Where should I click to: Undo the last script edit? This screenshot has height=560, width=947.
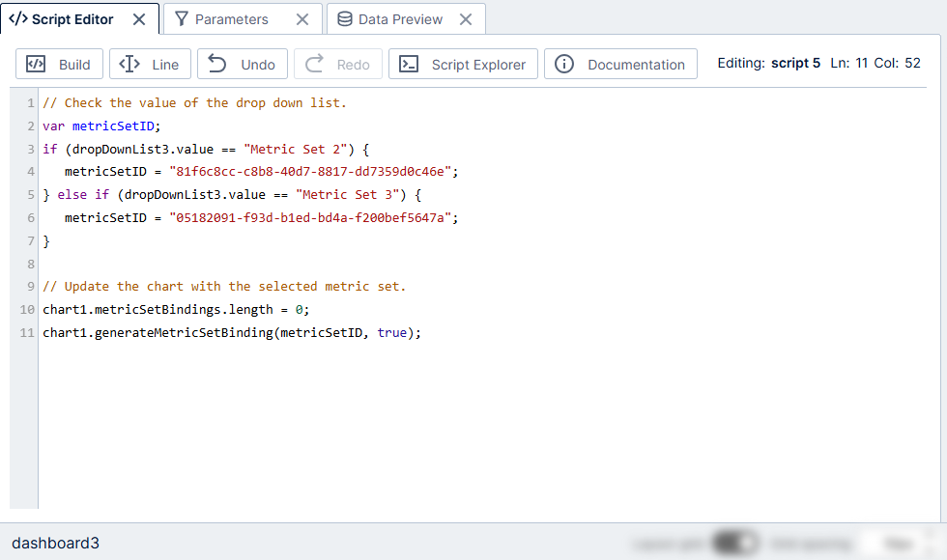243,65
